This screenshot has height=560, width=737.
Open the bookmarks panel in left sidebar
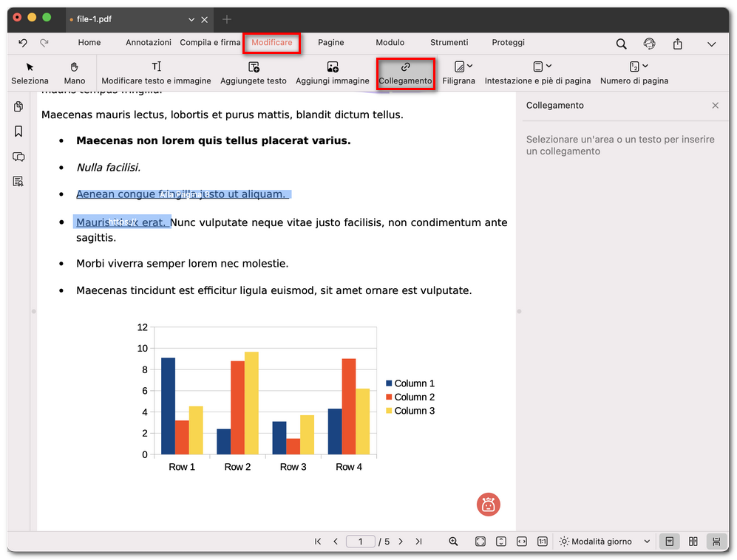tap(18, 132)
